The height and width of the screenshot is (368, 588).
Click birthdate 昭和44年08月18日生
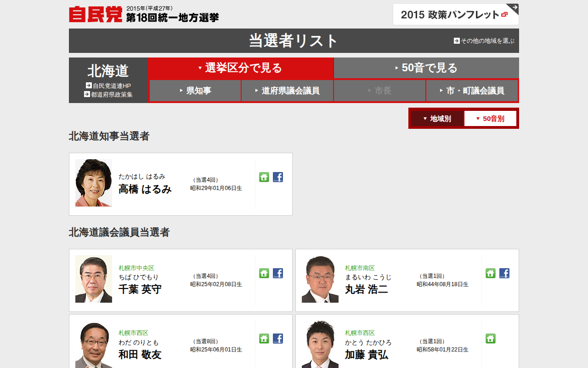click(443, 284)
